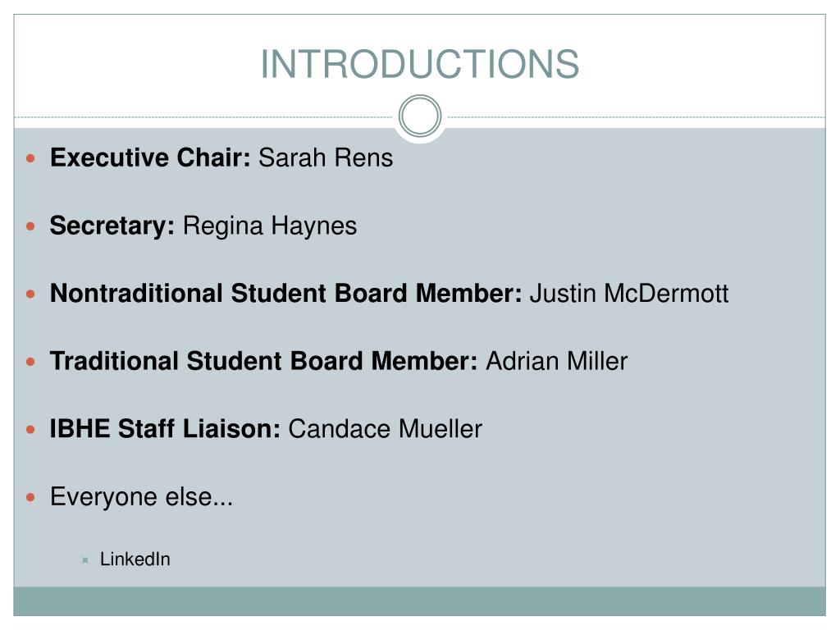Click the bullet beside IBHE Staff Liaison

[31, 429]
